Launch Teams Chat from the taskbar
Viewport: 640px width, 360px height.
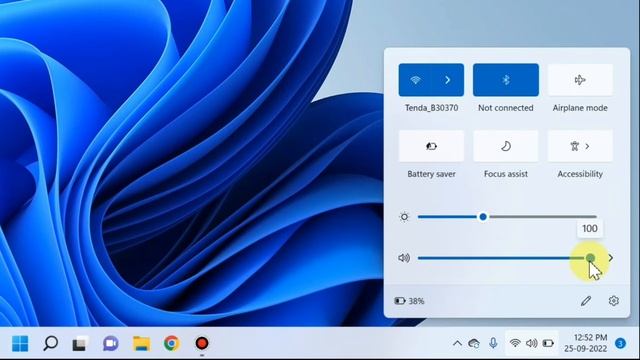click(111, 343)
